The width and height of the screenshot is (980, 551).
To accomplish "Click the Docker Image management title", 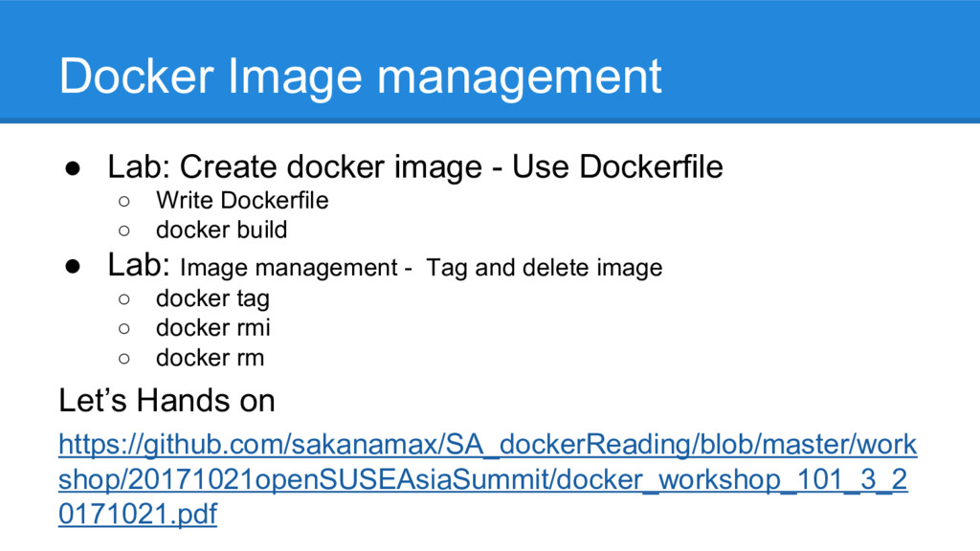I will pyautogui.click(x=360, y=77).
